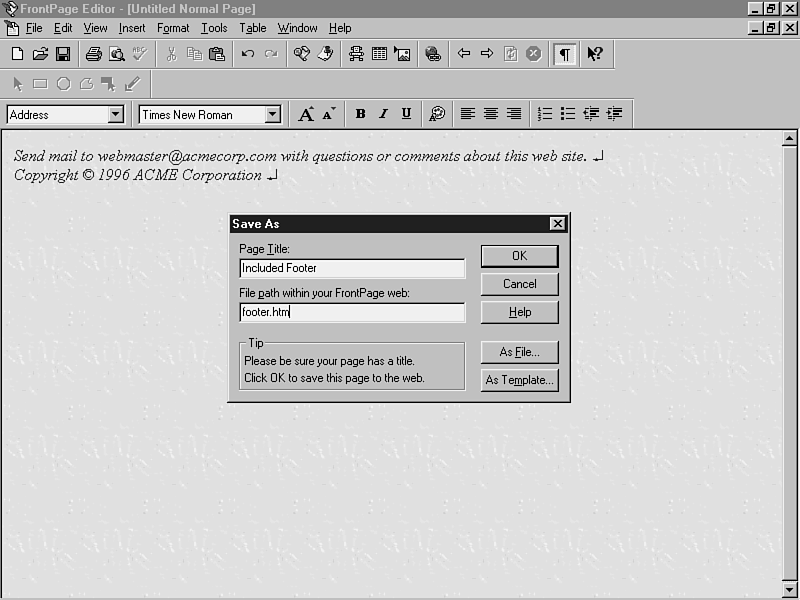The image size is (800, 600).
Task: Open the Table menu
Action: (x=252, y=28)
